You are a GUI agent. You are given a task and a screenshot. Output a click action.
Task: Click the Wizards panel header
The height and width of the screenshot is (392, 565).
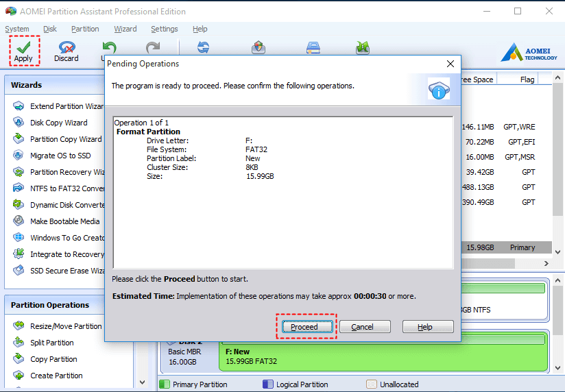point(55,85)
